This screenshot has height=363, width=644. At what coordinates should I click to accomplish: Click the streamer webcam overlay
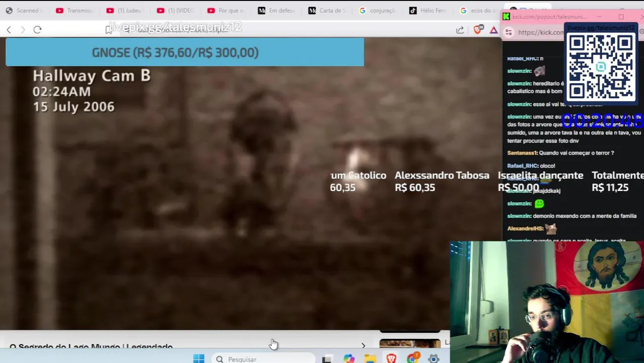click(547, 302)
